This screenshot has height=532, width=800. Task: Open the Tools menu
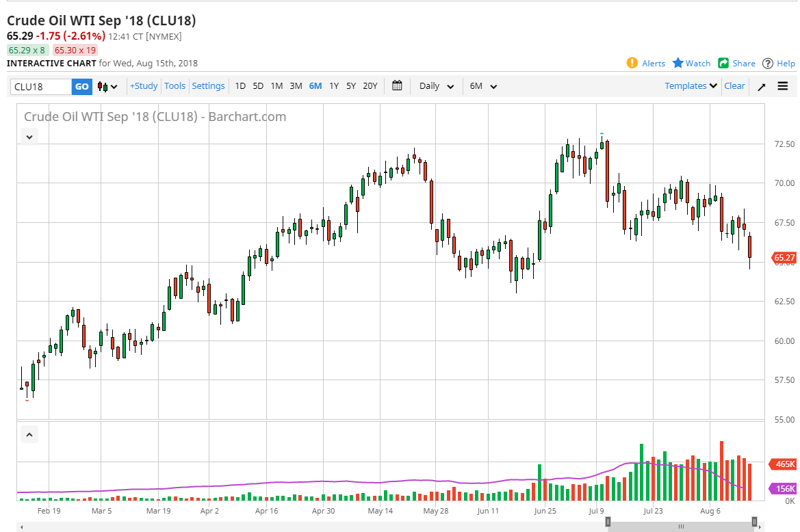click(175, 86)
